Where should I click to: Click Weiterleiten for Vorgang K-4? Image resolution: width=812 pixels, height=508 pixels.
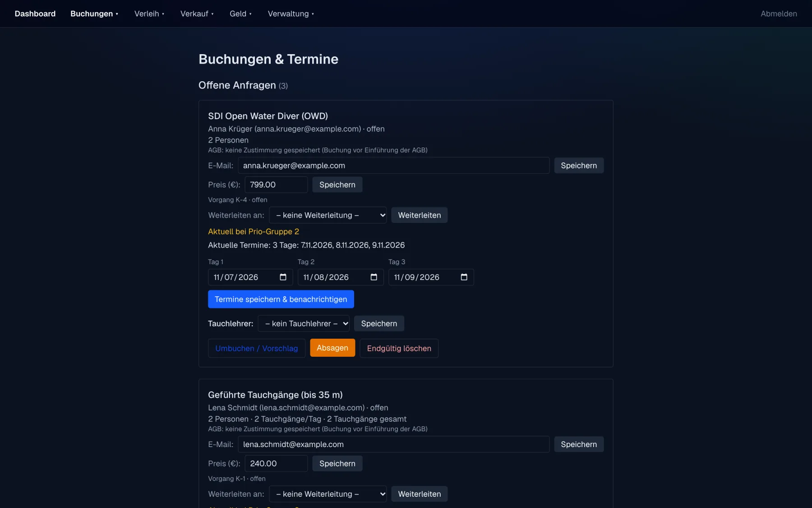coord(420,215)
